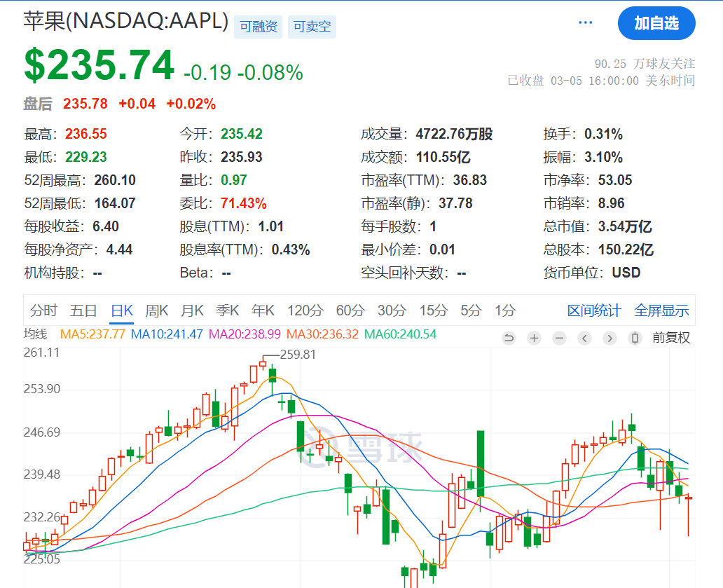Screen dimensions: 723x588
Task: Toggle the MA5 moving average line
Action: point(92,334)
